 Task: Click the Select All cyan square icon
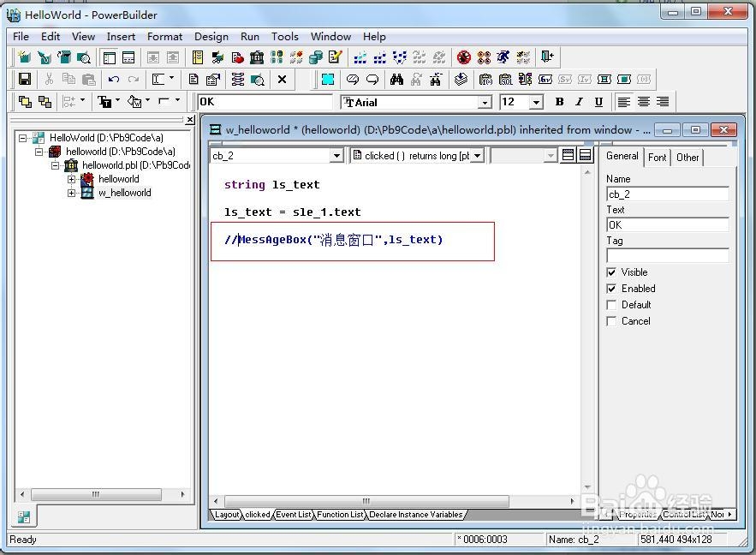(x=328, y=79)
